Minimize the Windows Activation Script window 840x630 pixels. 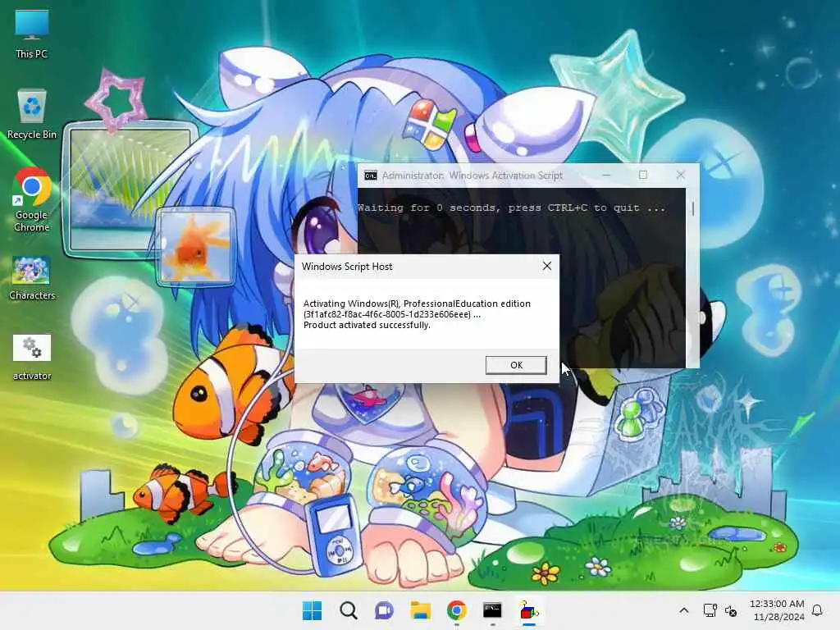[x=606, y=176]
